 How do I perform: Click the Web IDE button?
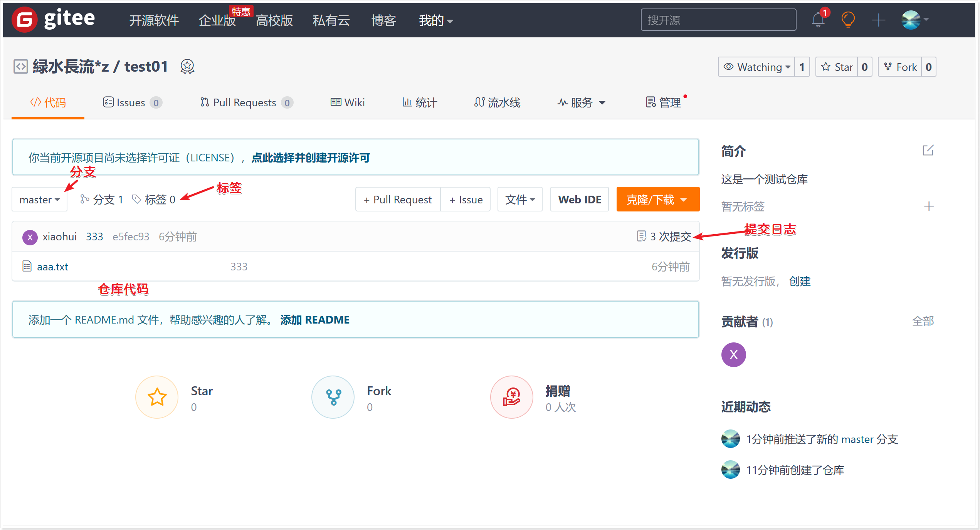click(x=579, y=200)
